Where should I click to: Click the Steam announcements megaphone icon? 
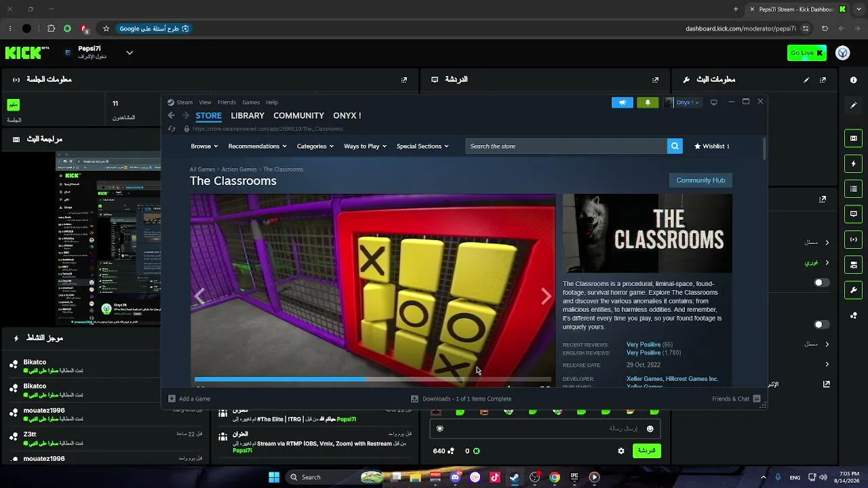tap(622, 102)
